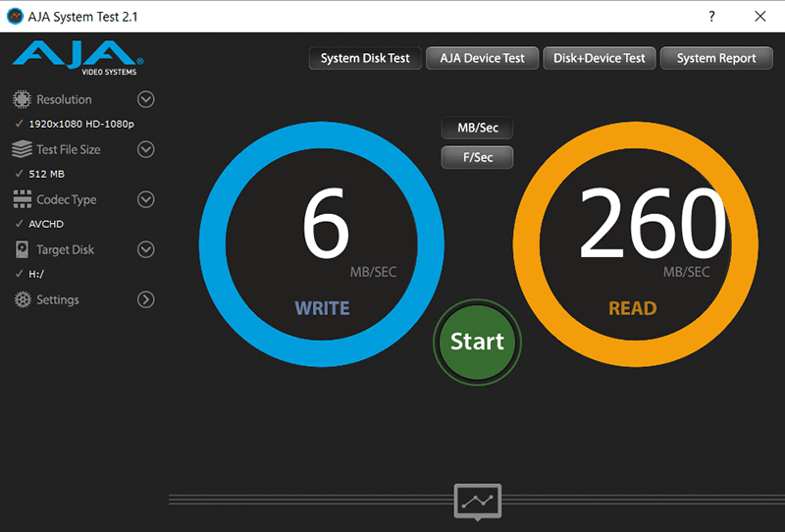
Task: Click the Settings label
Action: [x=58, y=299]
